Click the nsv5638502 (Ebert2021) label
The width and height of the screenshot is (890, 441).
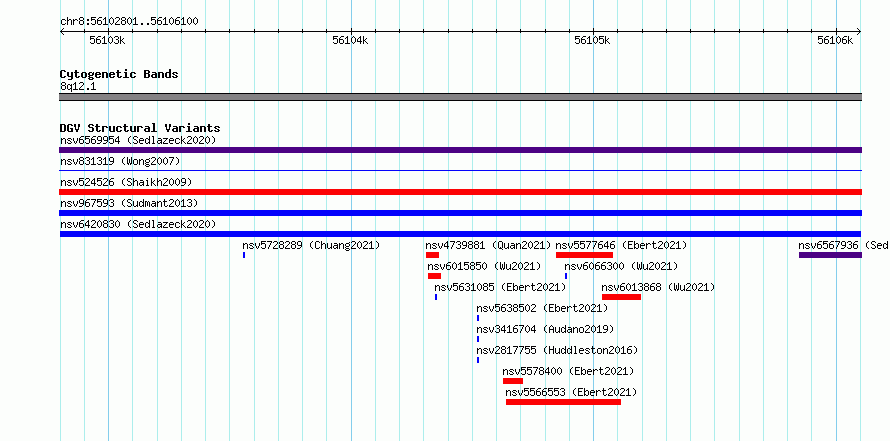(x=542, y=308)
